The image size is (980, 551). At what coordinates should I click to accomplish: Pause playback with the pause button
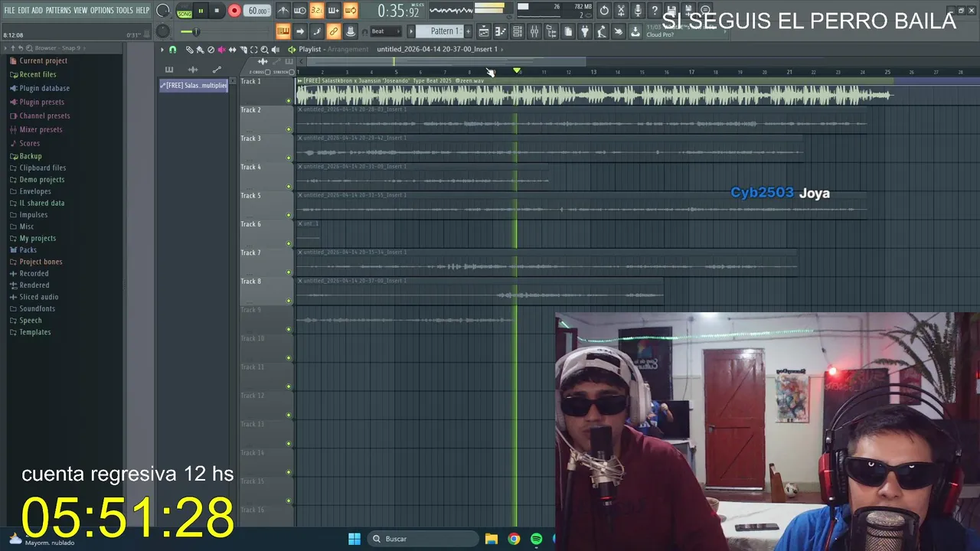point(201,11)
